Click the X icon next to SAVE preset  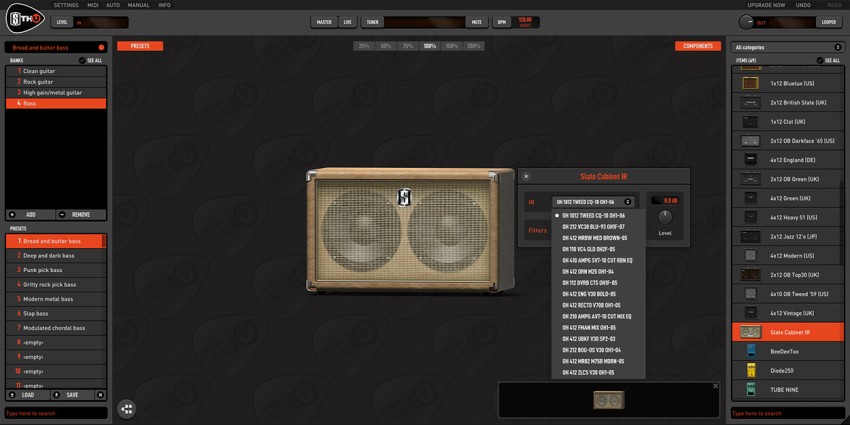click(x=100, y=395)
